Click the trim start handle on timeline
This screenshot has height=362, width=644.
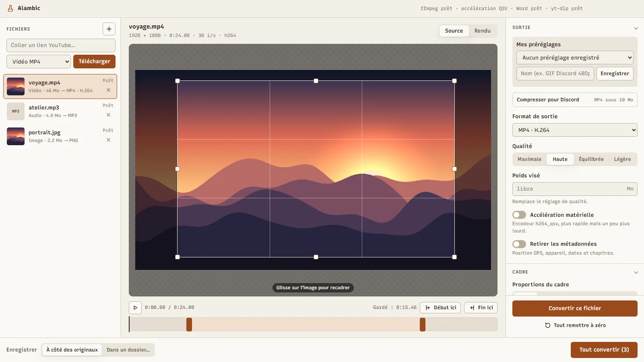coord(189,325)
